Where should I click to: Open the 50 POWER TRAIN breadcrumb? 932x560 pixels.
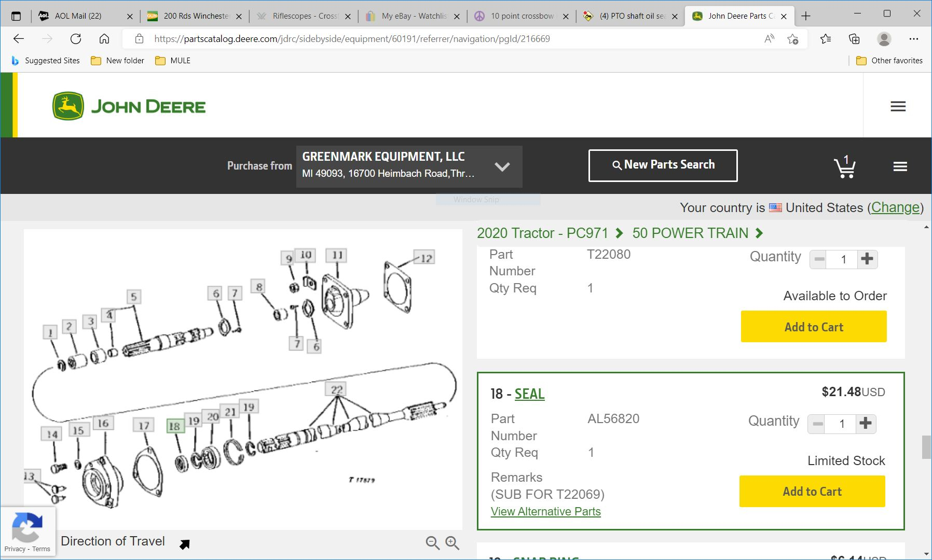[x=690, y=233]
